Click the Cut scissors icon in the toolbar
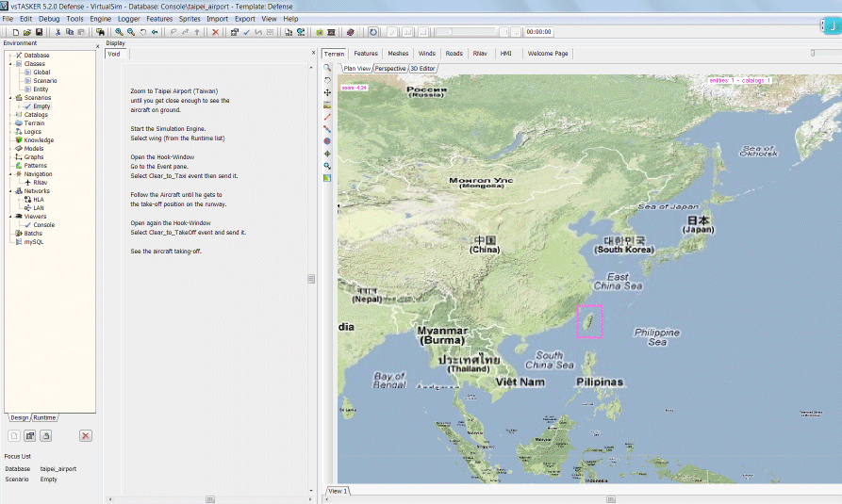 (58, 32)
